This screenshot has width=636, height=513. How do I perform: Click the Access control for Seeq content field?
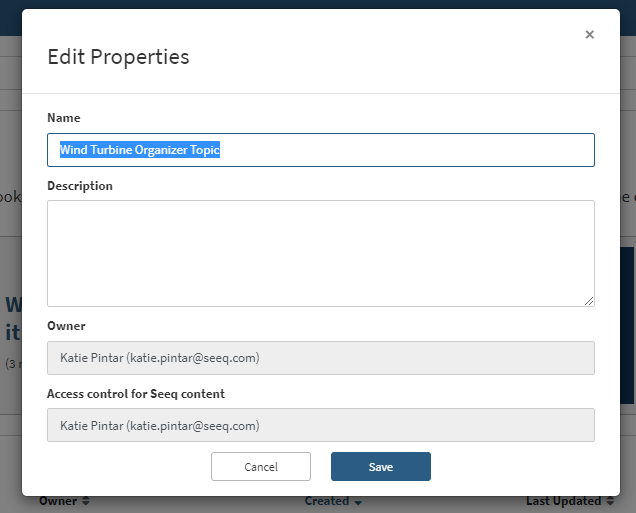pos(320,425)
